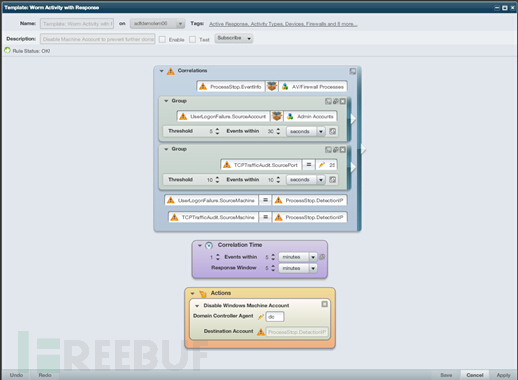Remove the Disable Windows Machine Account action
The width and height of the screenshot is (518, 380).
(x=324, y=304)
